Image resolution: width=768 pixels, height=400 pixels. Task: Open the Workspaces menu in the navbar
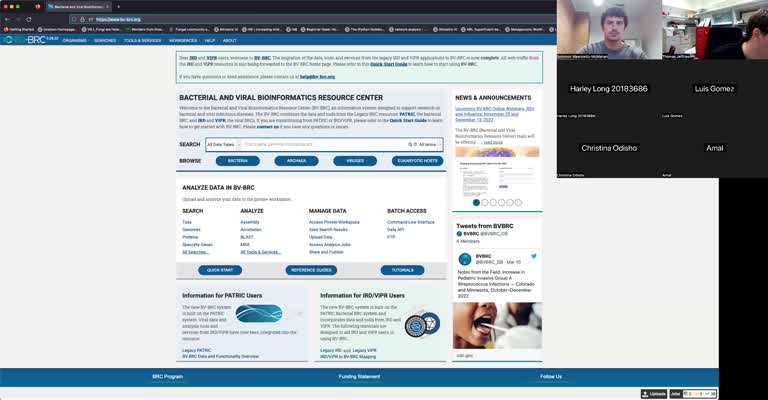click(183, 41)
